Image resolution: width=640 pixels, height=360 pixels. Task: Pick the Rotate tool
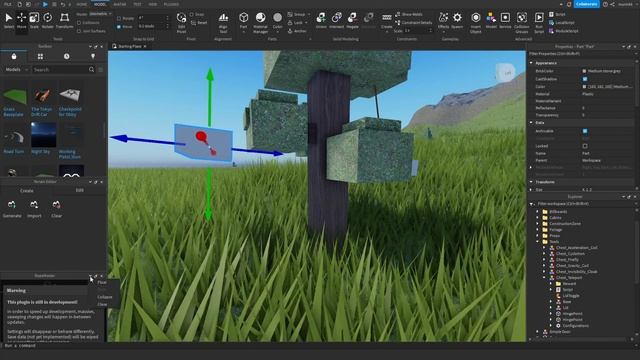pos(48,20)
